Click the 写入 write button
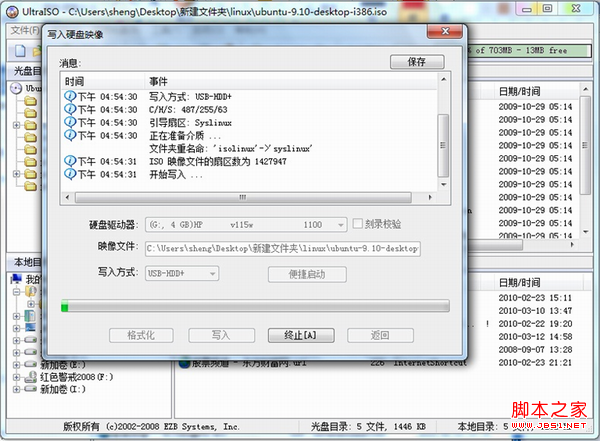 [222, 335]
